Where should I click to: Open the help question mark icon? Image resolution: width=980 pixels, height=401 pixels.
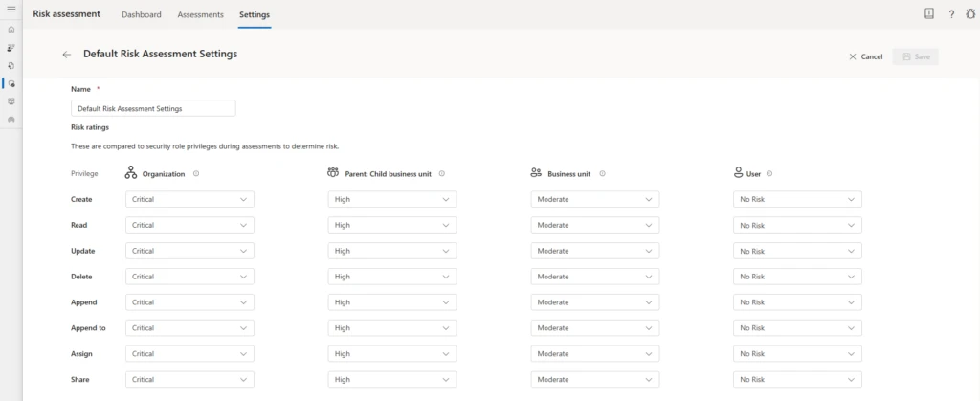tap(950, 14)
